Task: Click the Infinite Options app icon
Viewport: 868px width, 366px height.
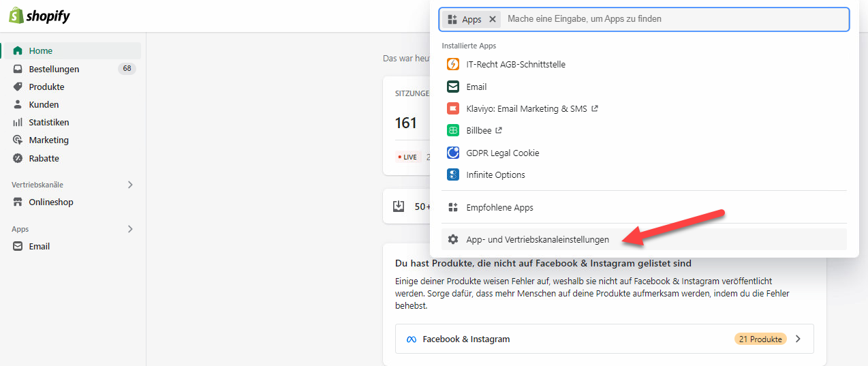Action: point(453,174)
